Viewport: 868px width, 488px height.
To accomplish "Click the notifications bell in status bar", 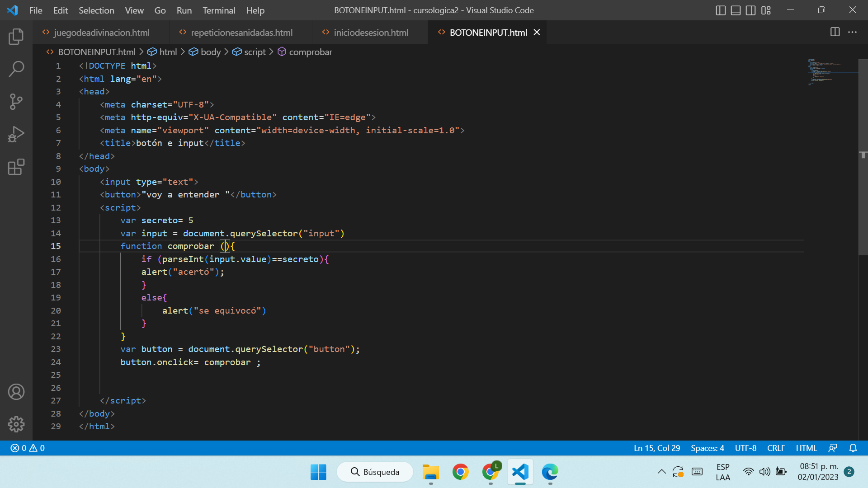I will pos(853,448).
